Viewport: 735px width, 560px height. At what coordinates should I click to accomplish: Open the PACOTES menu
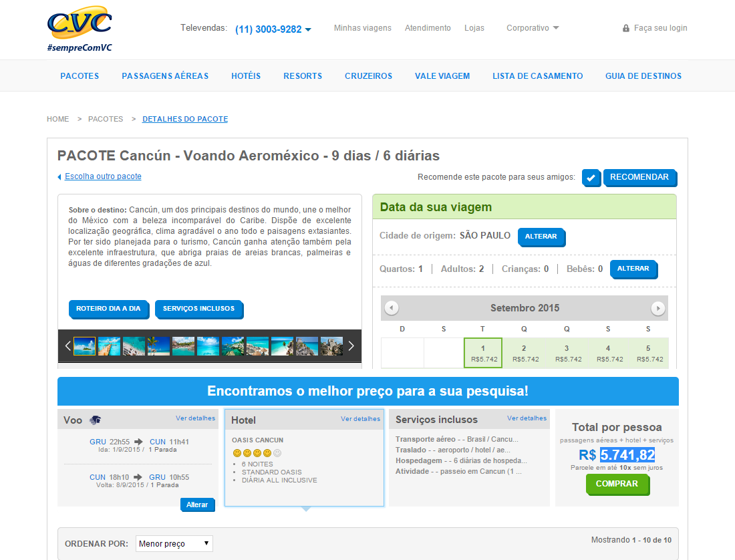pos(80,76)
